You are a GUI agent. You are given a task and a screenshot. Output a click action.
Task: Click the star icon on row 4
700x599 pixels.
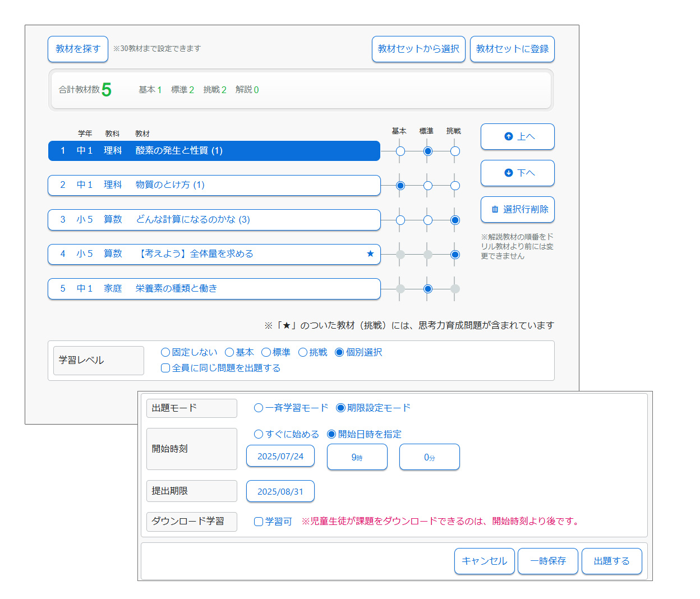coord(370,254)
